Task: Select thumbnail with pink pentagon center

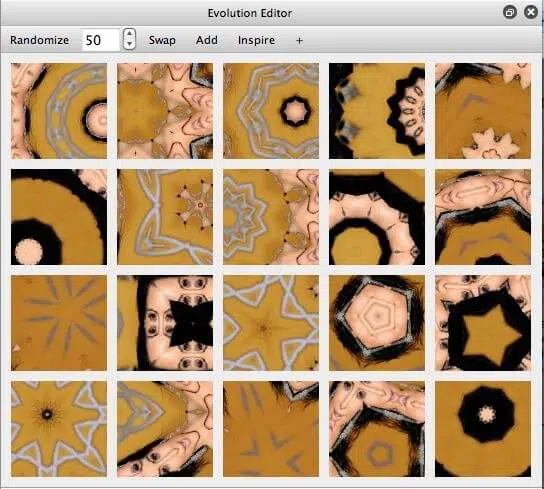Action: [x=377, y=323]
